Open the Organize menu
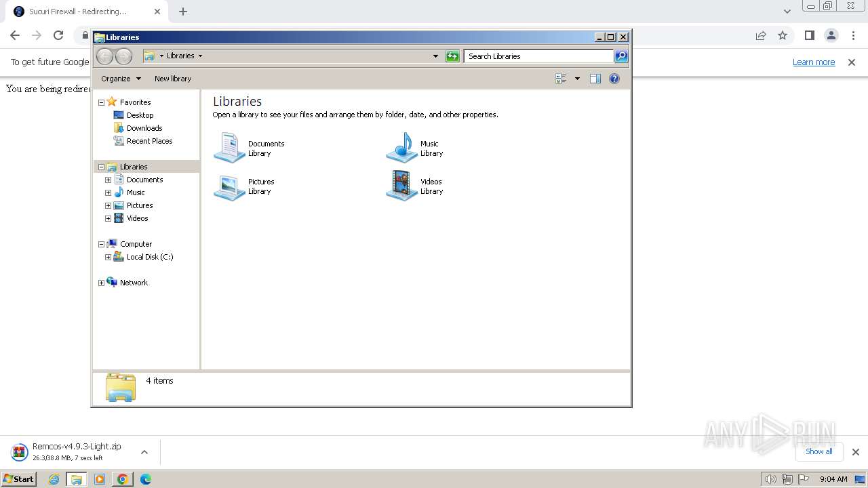The width and height of the screenshot is (868, 488). pos(121,79)
